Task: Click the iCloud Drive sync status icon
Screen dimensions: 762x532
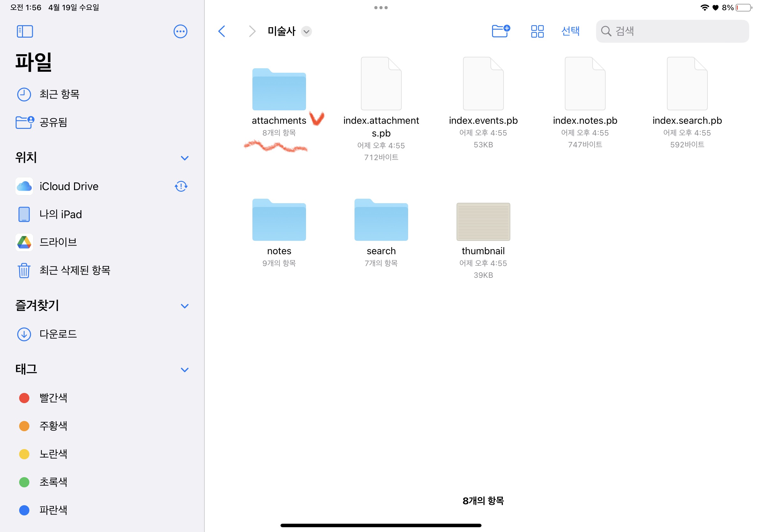Action: pyautogui.click(x=181, y=186)
